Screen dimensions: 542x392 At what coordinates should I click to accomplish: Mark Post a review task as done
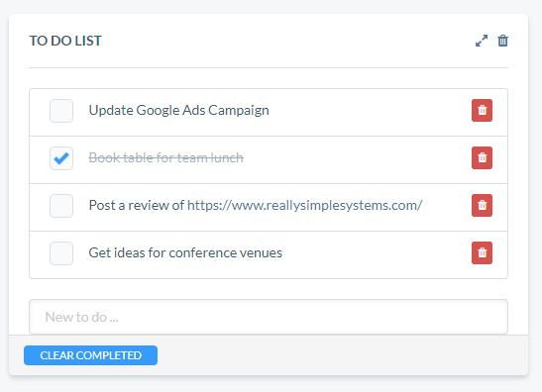click(x=61, y=206)
